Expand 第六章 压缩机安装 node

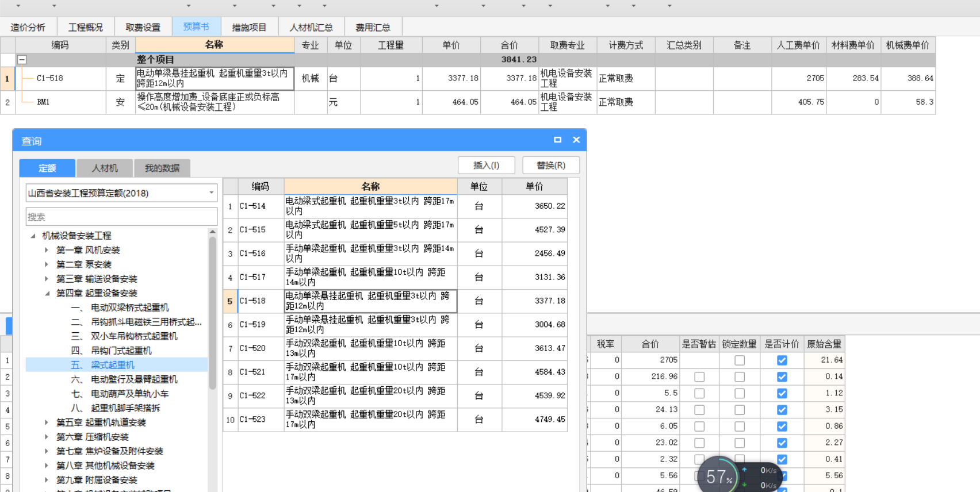point(47,437)
